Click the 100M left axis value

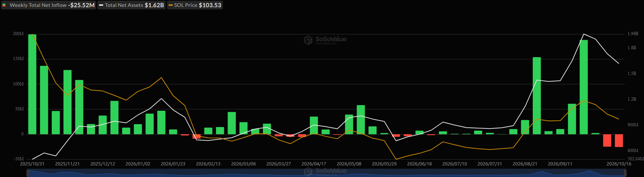18,84
